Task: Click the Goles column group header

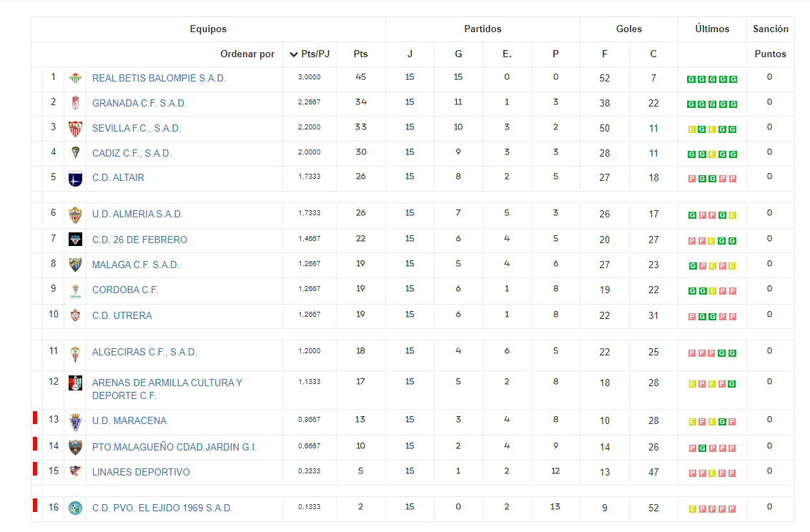Action: tap(628, 29)
